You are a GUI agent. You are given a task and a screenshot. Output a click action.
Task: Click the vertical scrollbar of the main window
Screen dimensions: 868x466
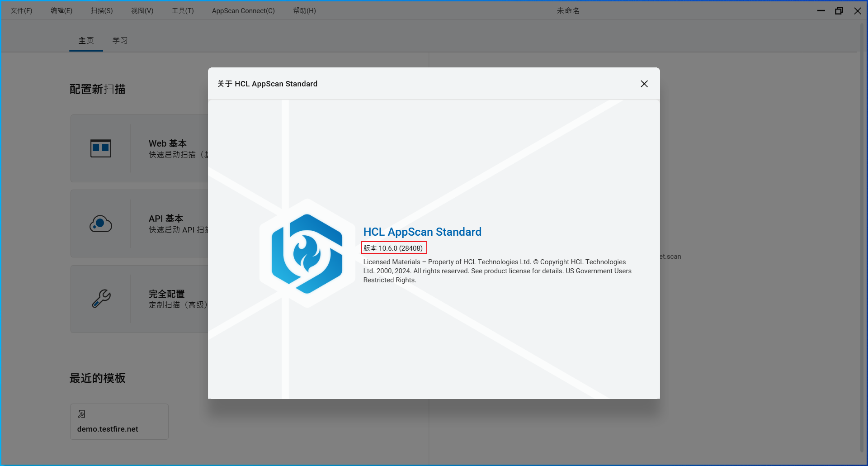(862, 238)
